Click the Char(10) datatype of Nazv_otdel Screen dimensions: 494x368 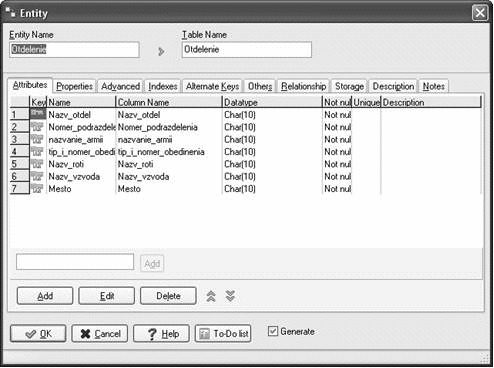[272, 115]
